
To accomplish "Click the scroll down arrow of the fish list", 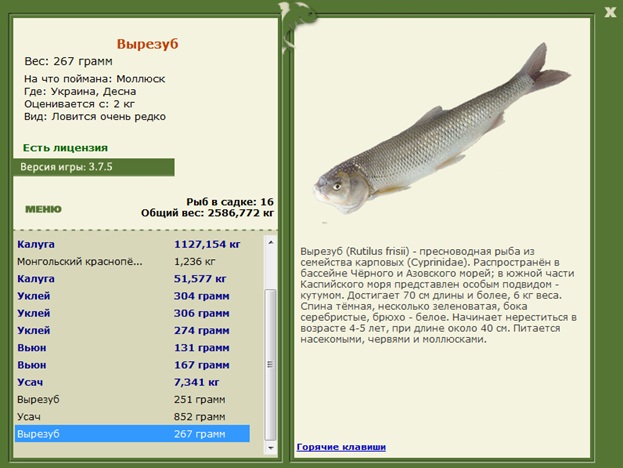I will (271, 448).
